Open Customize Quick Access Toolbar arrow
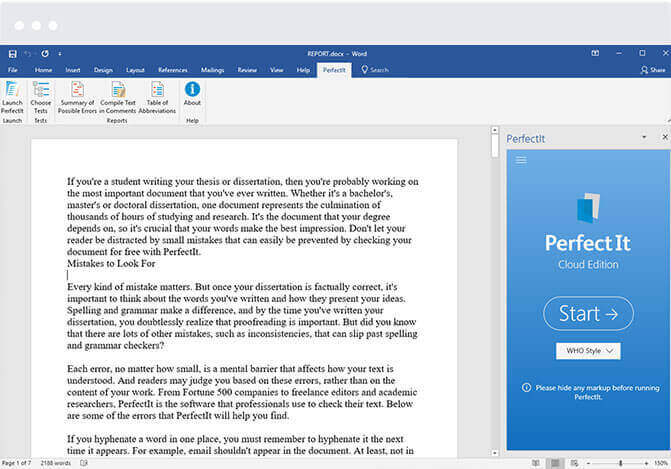The height and width of the screenshot is (469, 671). (x=60, y=53)
